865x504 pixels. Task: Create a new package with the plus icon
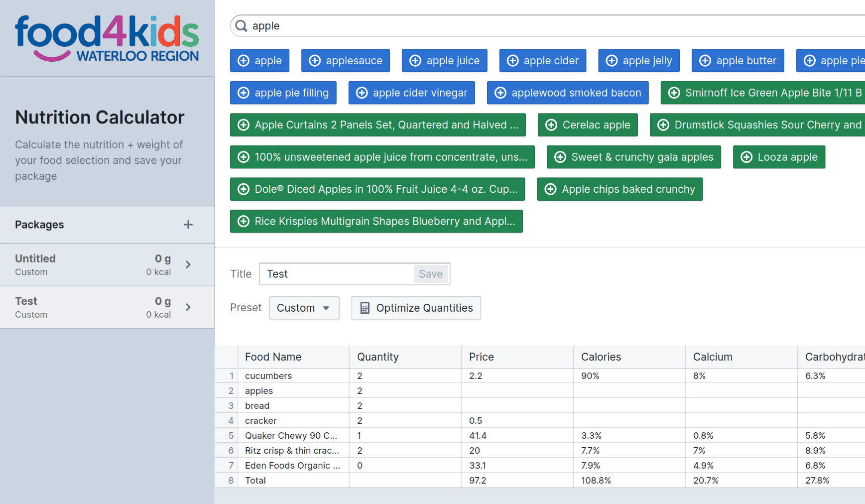188,224
